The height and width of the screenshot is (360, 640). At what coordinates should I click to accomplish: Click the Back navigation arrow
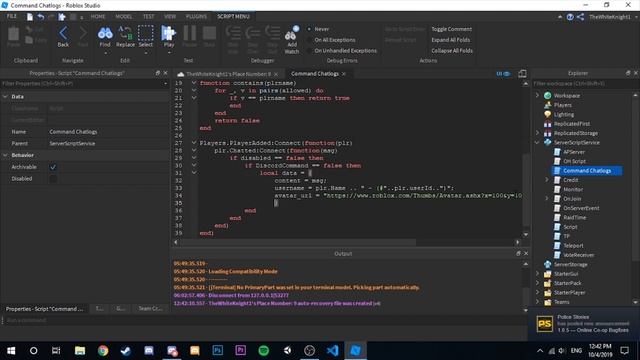[x=63, y=33]
